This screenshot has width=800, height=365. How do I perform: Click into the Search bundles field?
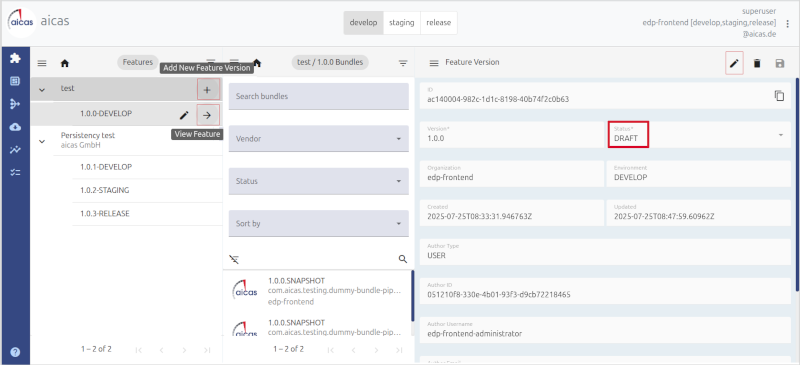coord(319,96)
